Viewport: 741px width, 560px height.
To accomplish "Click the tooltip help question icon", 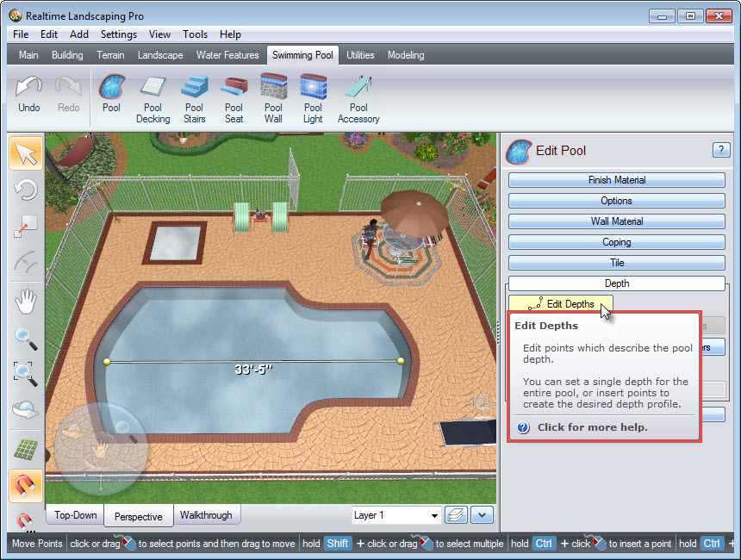I will pyautogui.click(x=523, y=427).
